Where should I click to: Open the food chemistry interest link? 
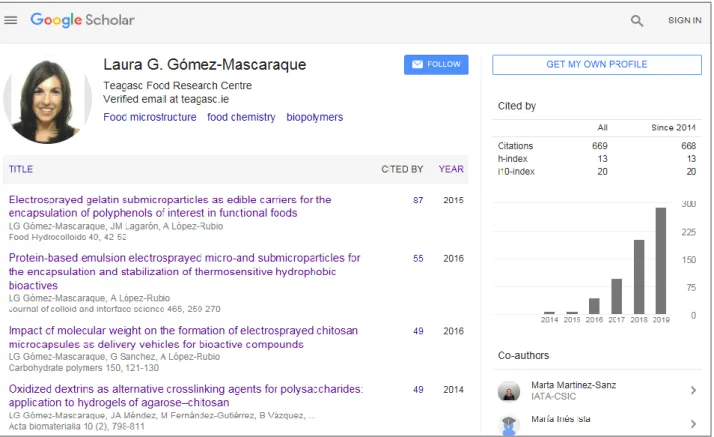[241, 117]
